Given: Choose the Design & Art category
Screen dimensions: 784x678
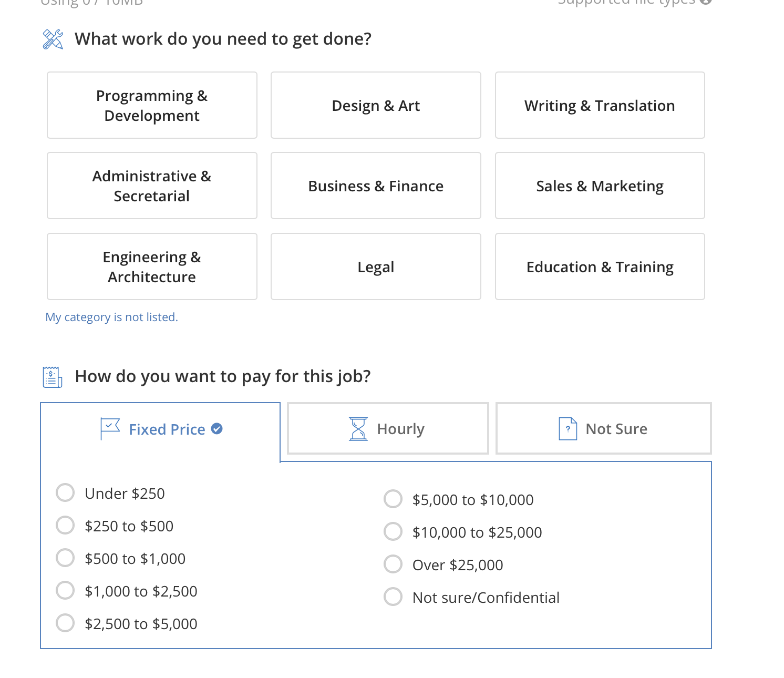Looking at the screenshot, I should 376,106.
